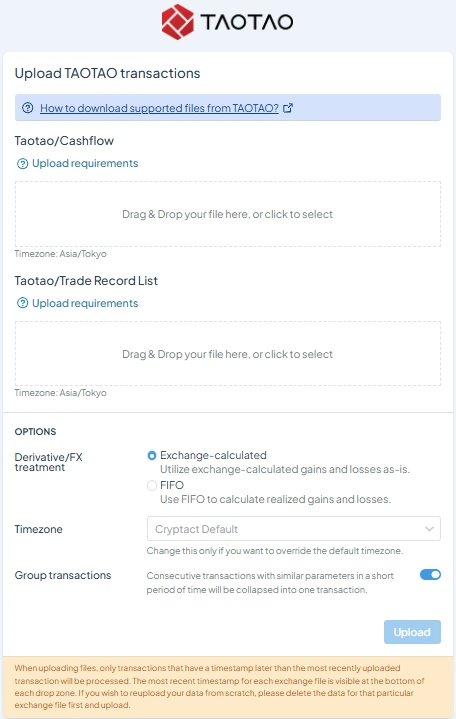Open the Timezone Cryptact Default dropdown
456x719 pixels.
pyautogui.click(x=294, y=529)
